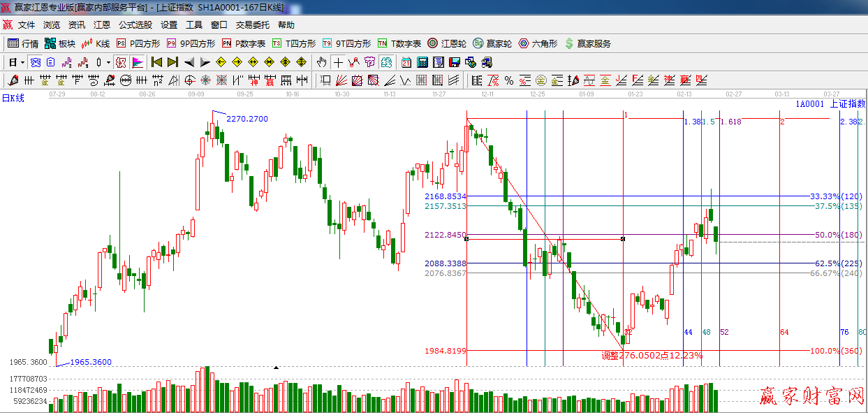
Task: Toggle the 权 price adjustment button
Action: [x=121, y=62]
